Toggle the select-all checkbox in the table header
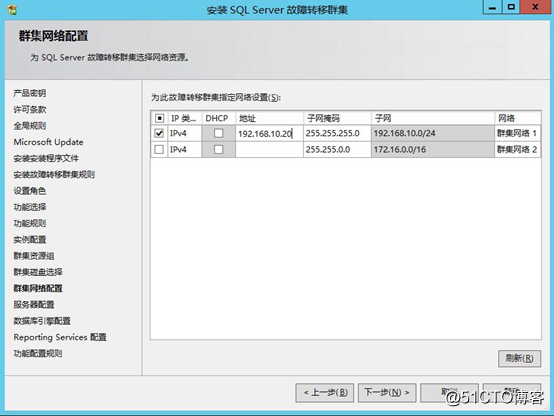554x416 pixels. point(159,118)
